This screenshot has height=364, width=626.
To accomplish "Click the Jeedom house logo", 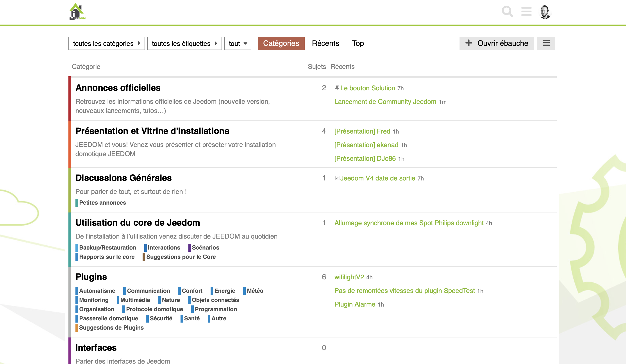I will pyautogui.click(x=77, y=12).
